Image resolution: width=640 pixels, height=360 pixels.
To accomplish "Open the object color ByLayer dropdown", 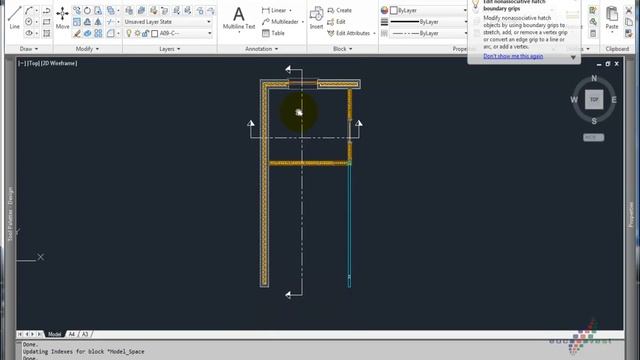I will (x=428, y=10).
